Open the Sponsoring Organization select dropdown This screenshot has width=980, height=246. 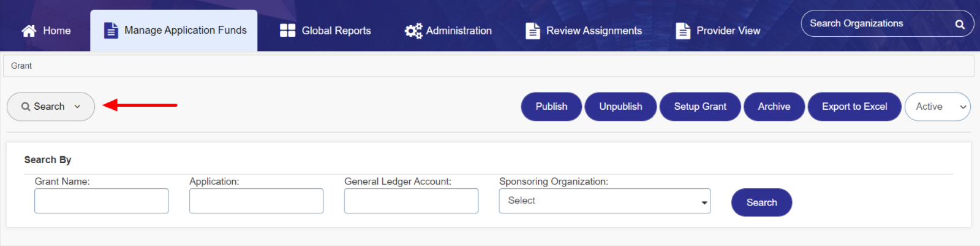(x=605, y=201)
